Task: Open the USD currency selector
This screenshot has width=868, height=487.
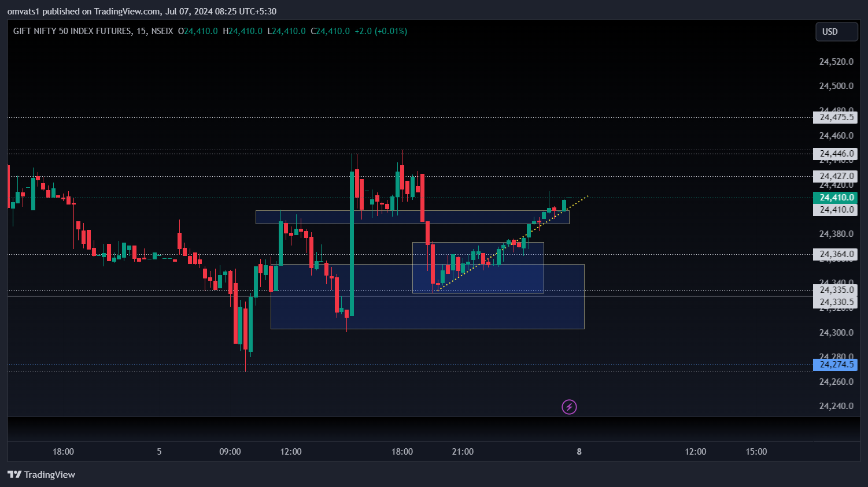Action: pos(836,32)
